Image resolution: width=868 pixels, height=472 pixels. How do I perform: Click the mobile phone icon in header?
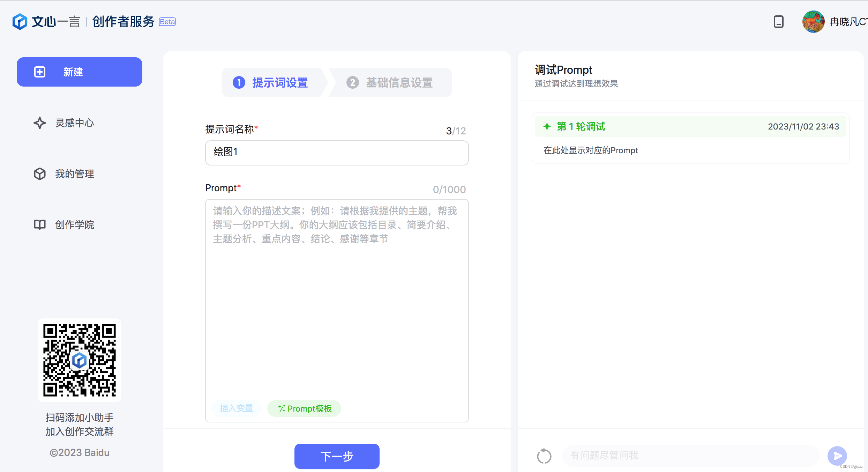778,22
